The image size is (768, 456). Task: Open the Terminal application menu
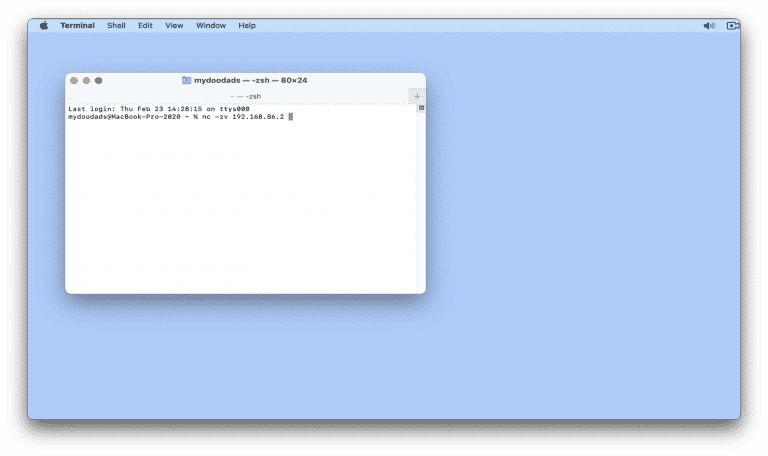click(77, 25)
